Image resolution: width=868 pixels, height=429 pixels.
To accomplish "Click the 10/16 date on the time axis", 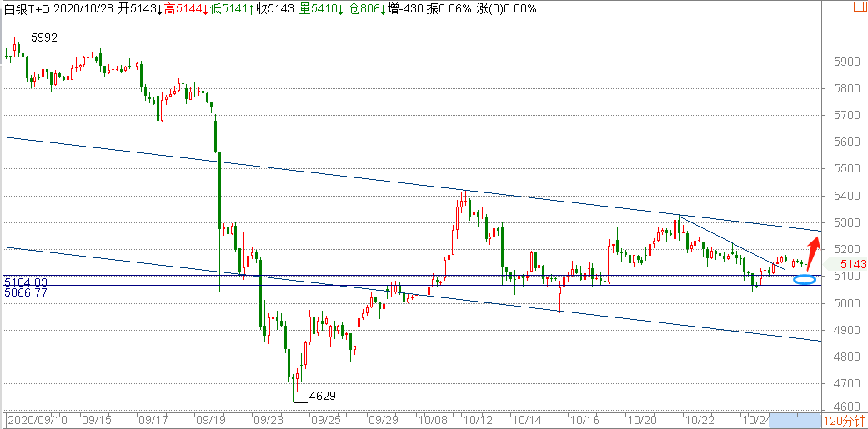I will [583, 420].
